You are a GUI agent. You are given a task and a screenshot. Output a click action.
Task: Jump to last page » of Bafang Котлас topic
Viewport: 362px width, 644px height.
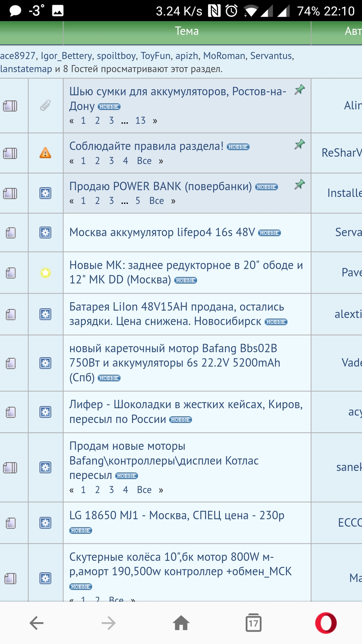click(161, 490)
